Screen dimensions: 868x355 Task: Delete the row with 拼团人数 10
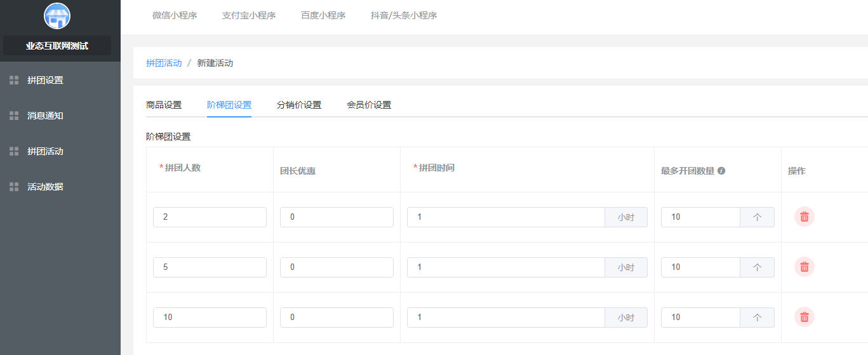pyautogui.click(x=805, y=317)
